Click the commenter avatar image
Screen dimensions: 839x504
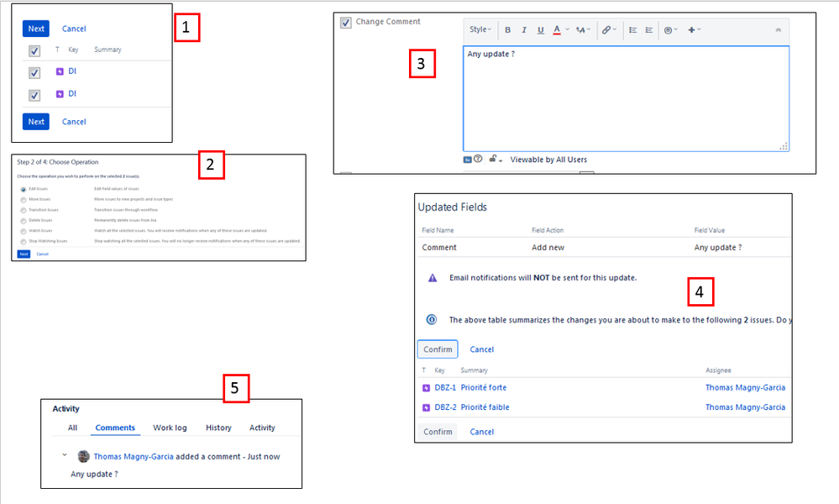click(83, 456)
